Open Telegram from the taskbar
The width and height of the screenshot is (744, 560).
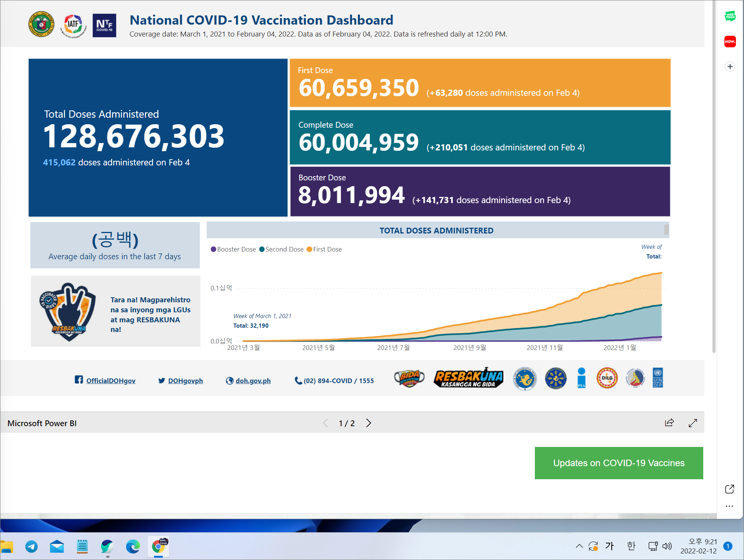32,546
